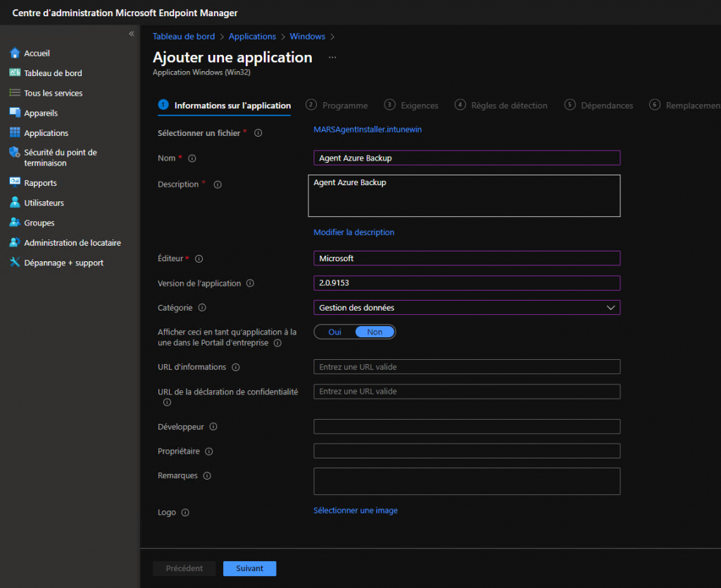Click the Administration de locataire icon
This screenshot has width=721, height=588.
coord(15,242)
